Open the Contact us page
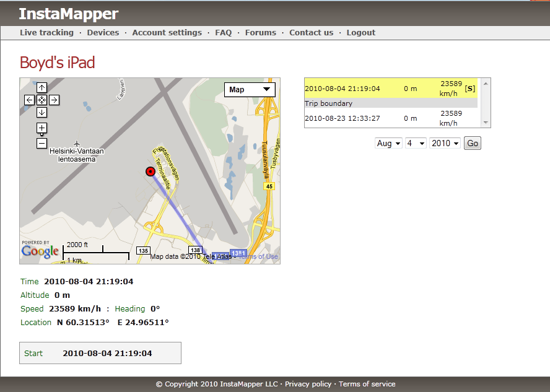The height and width of the screenshot is (392, 550). (311, 33)
